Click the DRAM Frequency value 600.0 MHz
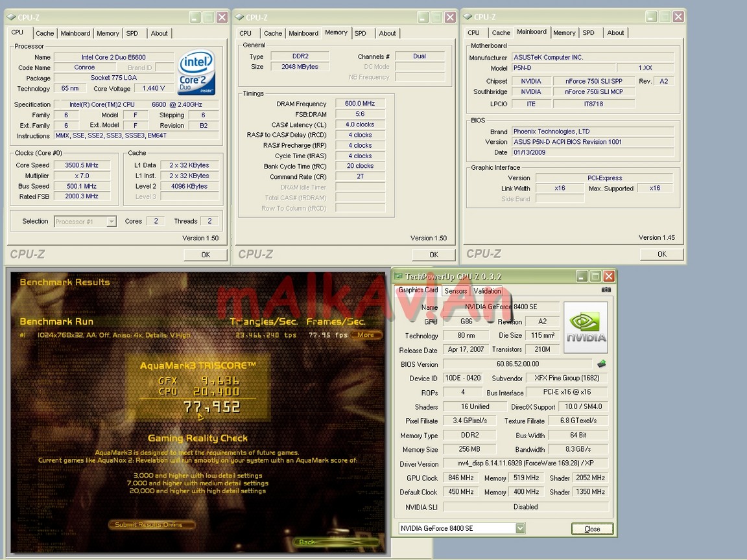 click(360, 103)
